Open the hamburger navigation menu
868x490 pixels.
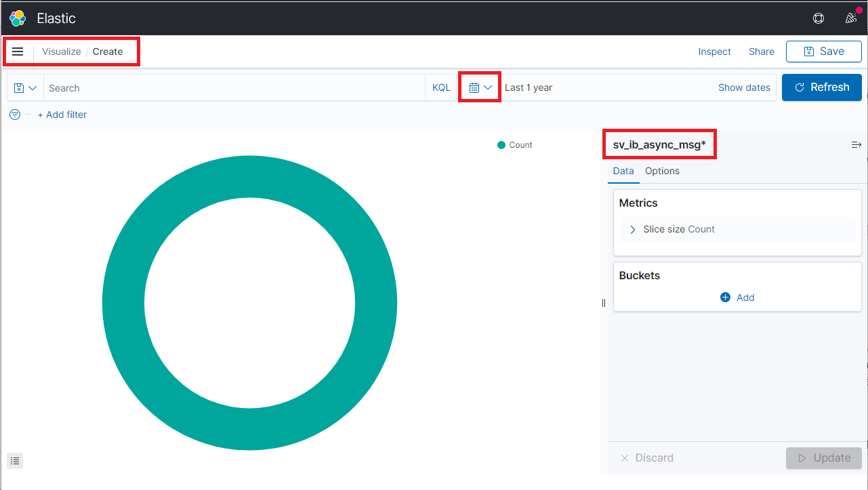tap(18, 52)
